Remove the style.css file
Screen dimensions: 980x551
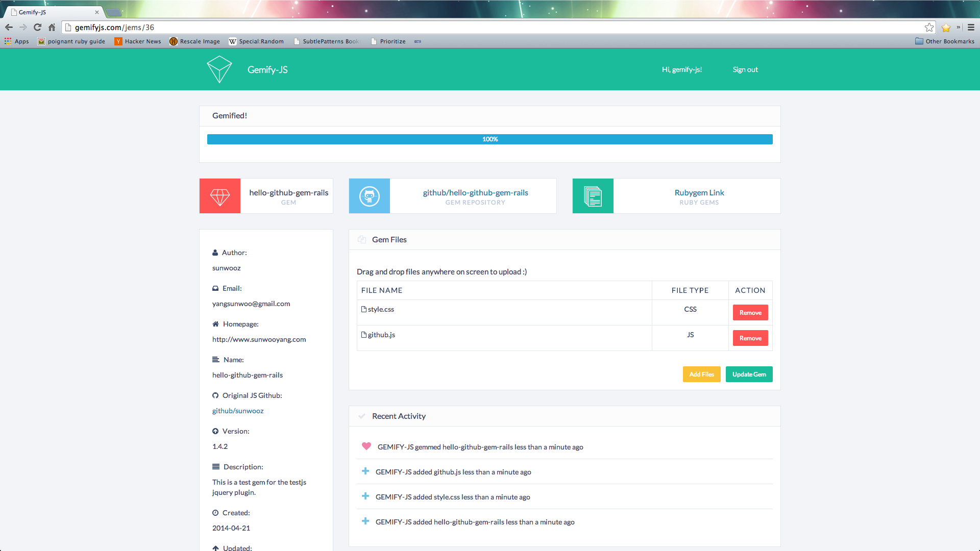(750, 313)
